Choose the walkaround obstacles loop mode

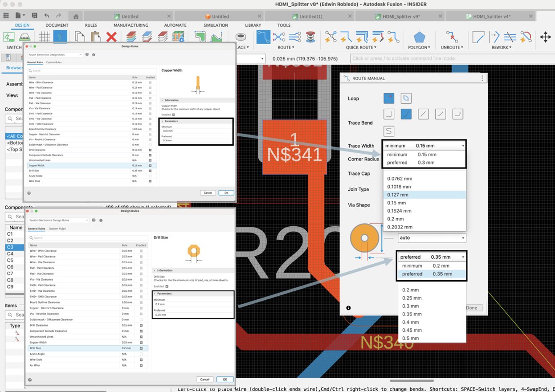tap(406, 98)
